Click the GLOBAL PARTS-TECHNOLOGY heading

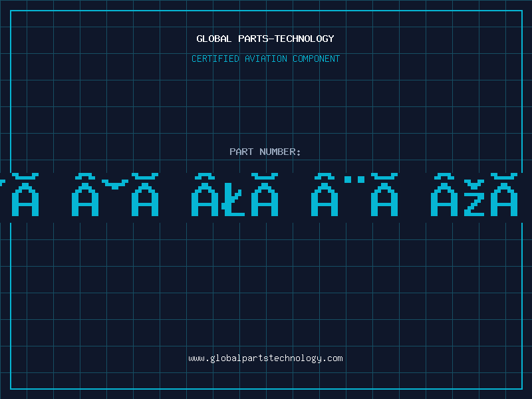tap(265, 39)
